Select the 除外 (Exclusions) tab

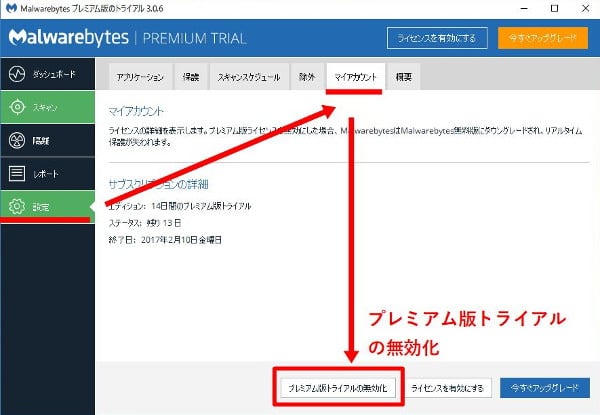click(x=307, y=77)
